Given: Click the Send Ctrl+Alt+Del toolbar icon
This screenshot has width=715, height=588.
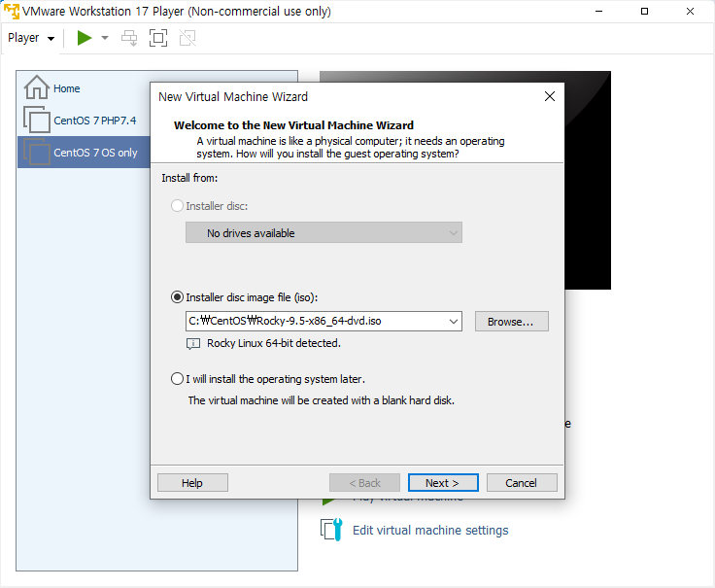Looking at the screenshot, I should pyautogui.click(x=129, y=38).
